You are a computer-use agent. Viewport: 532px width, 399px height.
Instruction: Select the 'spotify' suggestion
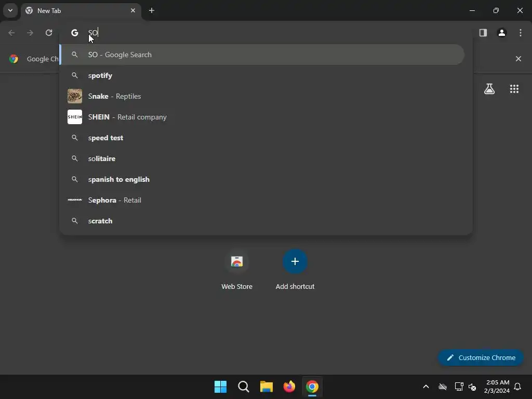click(266, 75)
